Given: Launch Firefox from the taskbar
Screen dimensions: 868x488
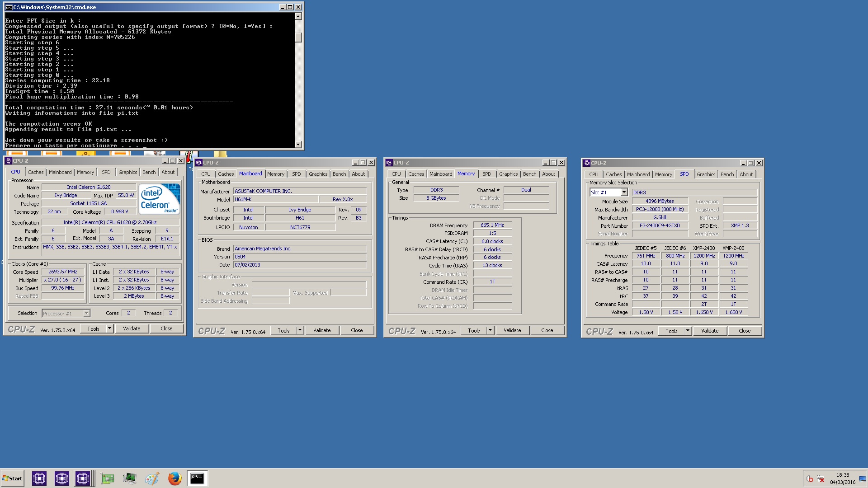Looking at the screenshot, I should 175,478.
